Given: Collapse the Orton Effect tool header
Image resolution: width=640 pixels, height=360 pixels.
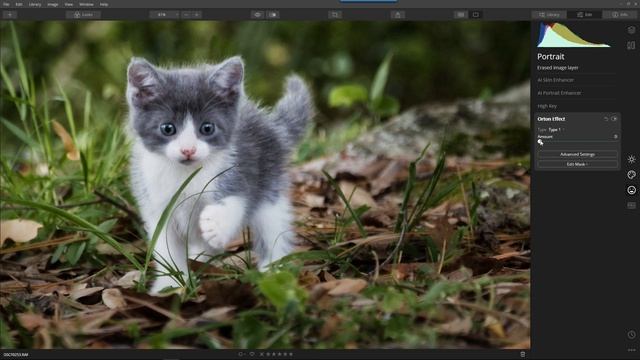Looking at the screenshot, I should 551,119.
